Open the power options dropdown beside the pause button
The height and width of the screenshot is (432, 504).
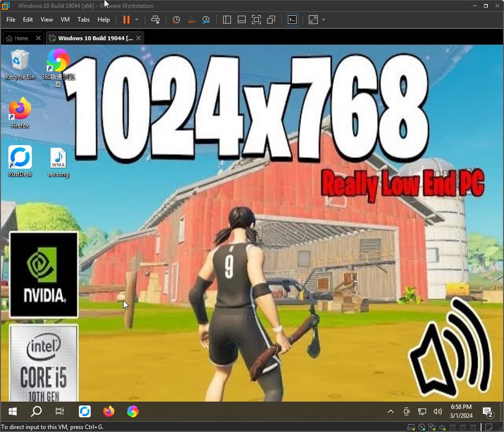pos(137,20)
